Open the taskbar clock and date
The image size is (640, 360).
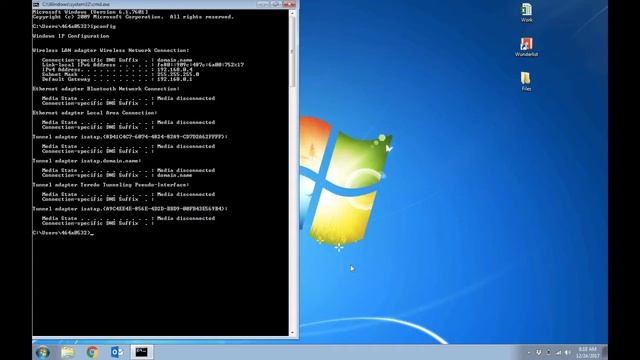tap(587, 353)
